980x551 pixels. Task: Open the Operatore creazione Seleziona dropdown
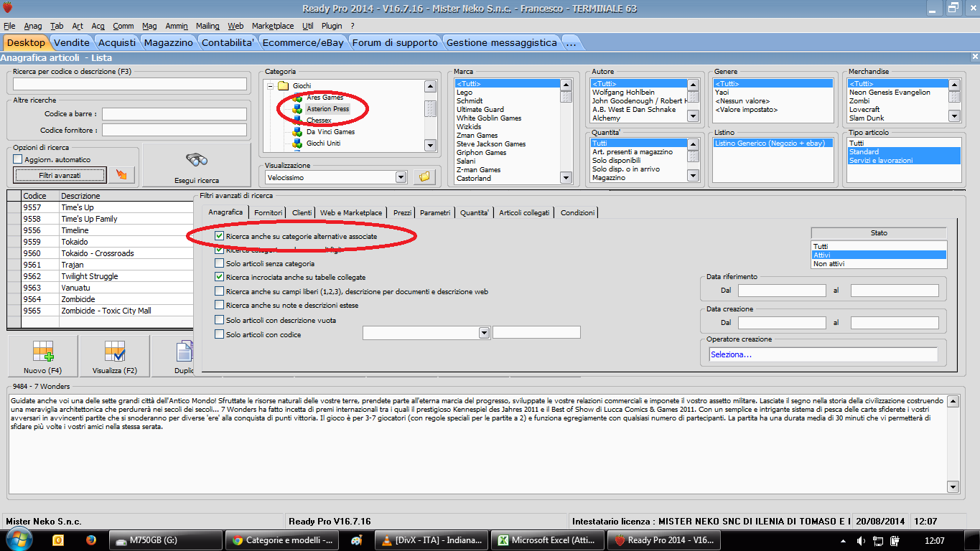[x=823, y=354]
